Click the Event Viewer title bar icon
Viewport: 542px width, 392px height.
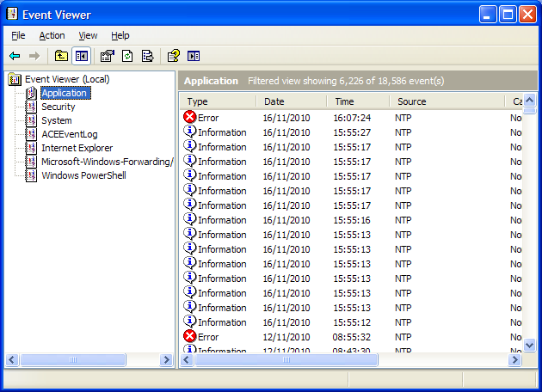tap(12, 14)
